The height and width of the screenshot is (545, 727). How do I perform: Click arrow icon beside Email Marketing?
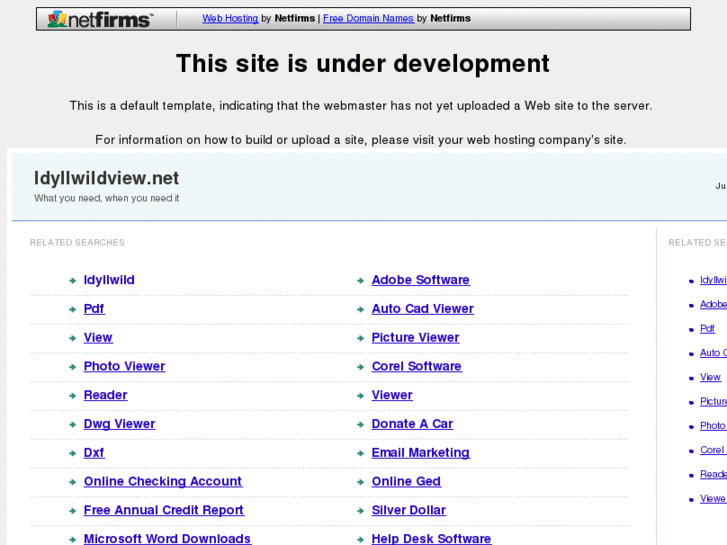[360, 453]
